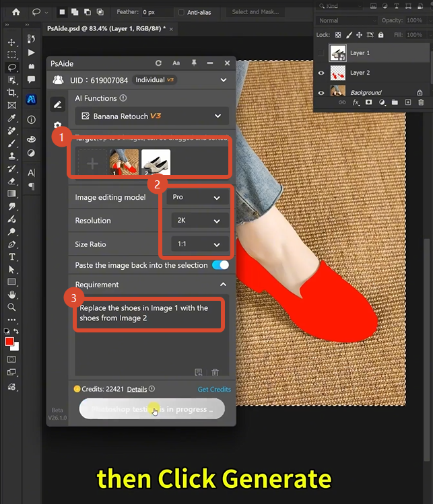This screenshot has height=504, width=433.
Task: Open PsAide settings gear
Action: [x=58, y=125]
